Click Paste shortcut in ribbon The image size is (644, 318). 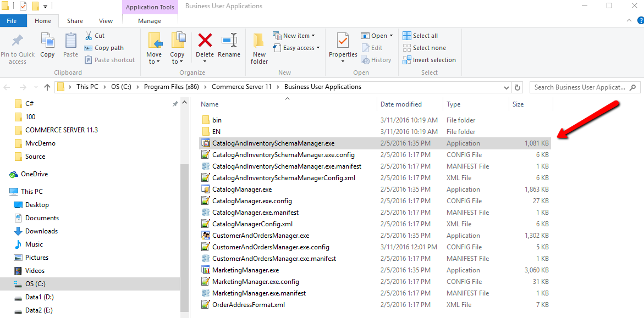[109, 60]
